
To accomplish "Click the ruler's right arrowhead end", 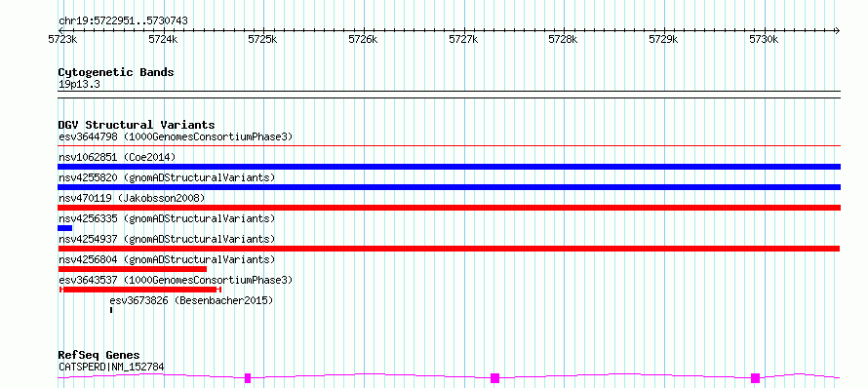I will [837, 30].
